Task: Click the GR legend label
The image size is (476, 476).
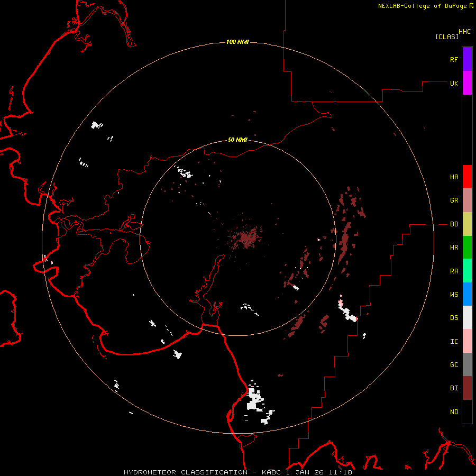Action: point(454,200)
